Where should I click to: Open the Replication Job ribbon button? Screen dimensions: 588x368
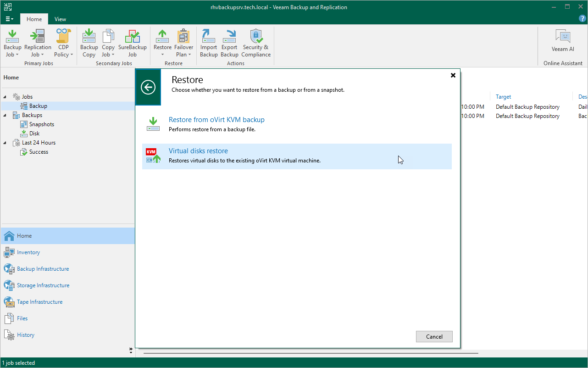pyautogui.click(x=38, y=43)
